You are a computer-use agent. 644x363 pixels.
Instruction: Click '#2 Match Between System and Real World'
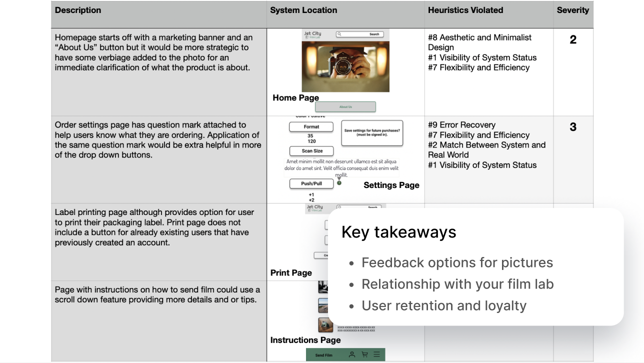(x=486, y=150)
